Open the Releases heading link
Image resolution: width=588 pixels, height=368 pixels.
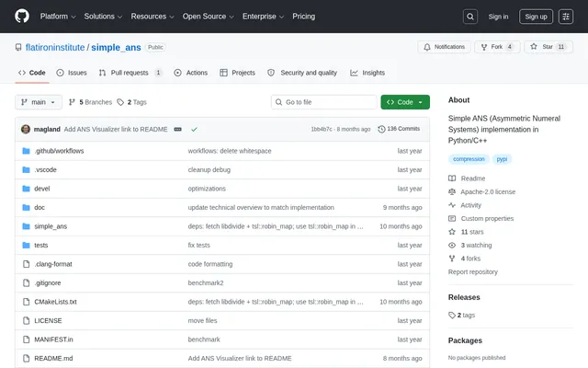(464, 297)
